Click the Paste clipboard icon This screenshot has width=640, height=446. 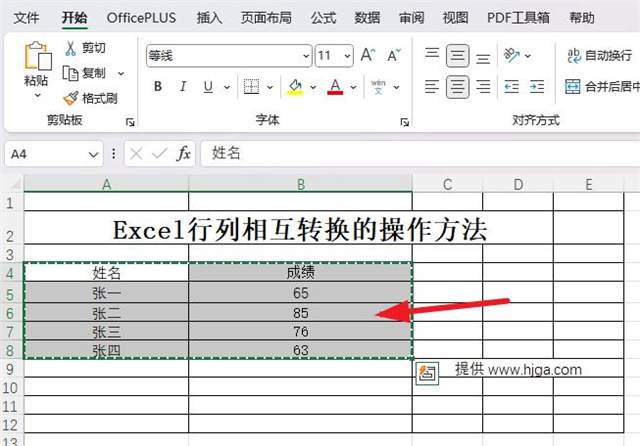point(38,56)
